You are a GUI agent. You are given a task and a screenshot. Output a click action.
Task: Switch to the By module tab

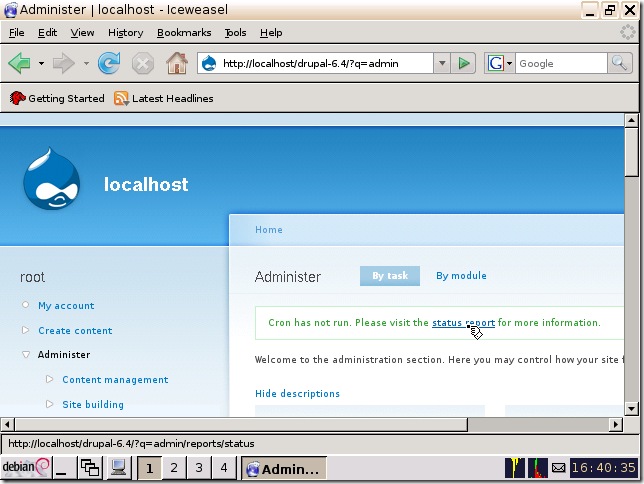(461, 276)
